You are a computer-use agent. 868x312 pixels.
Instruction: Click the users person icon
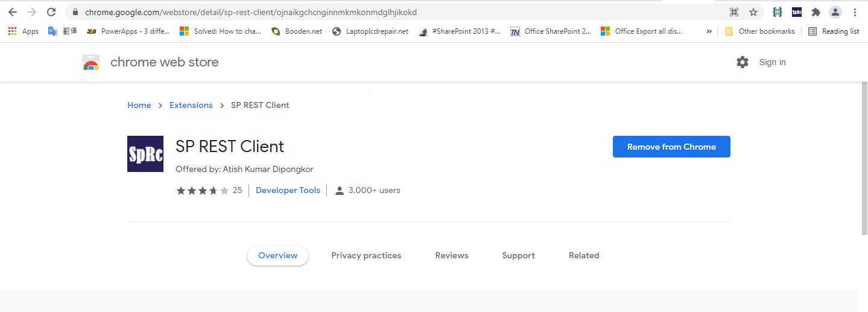click(340, 191)
